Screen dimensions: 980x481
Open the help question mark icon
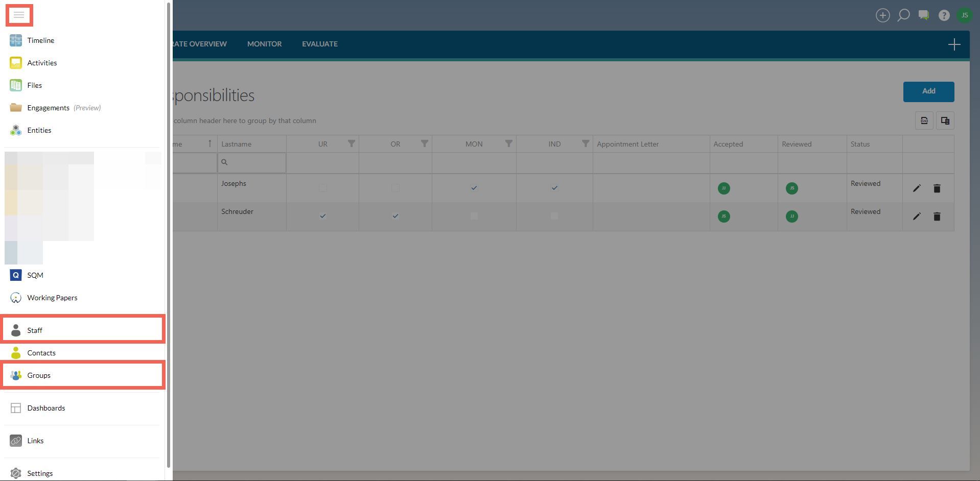click(944, 15)
